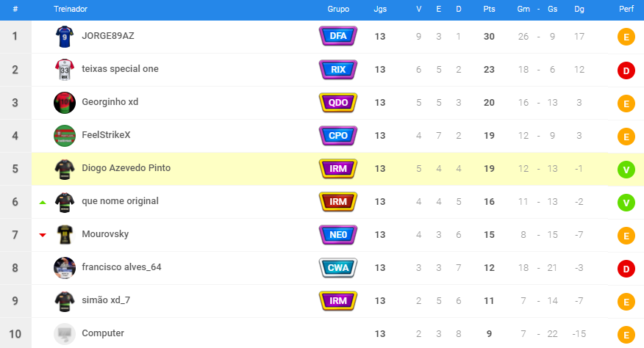Click green up arrow beside que nome original
This screenshot has width=644, height=348.
point(43,202)
